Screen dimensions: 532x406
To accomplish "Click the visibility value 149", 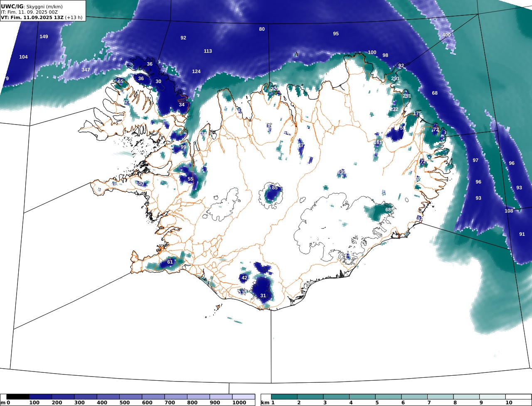I will pos(44,37).
